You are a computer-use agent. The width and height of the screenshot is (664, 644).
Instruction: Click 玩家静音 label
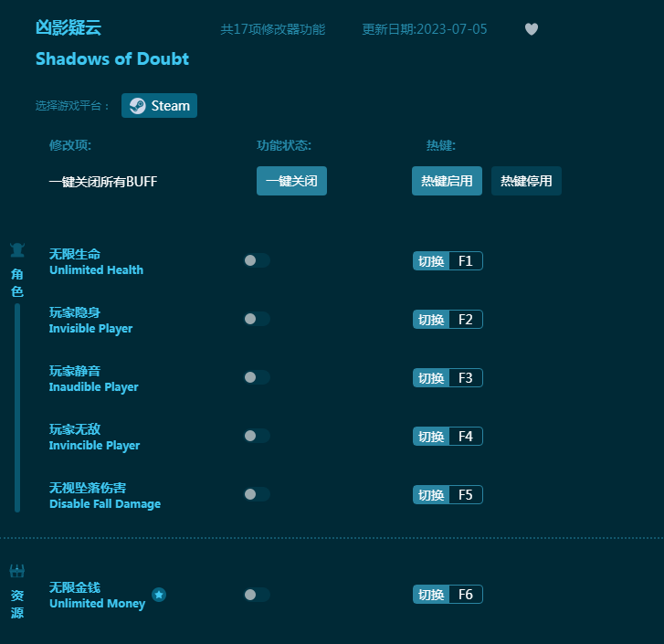pyautogui.click(x=75, y=371)
